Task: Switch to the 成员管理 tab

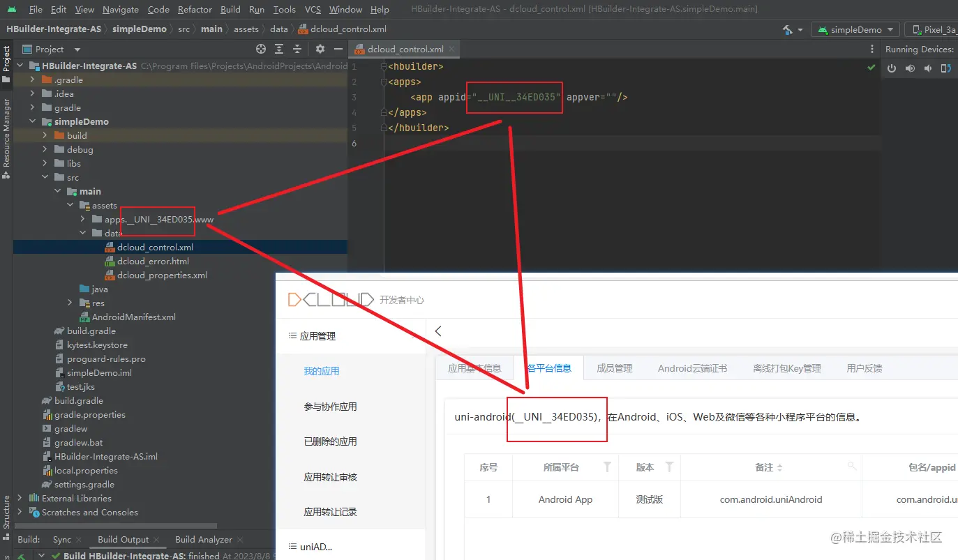Action: 614,368
